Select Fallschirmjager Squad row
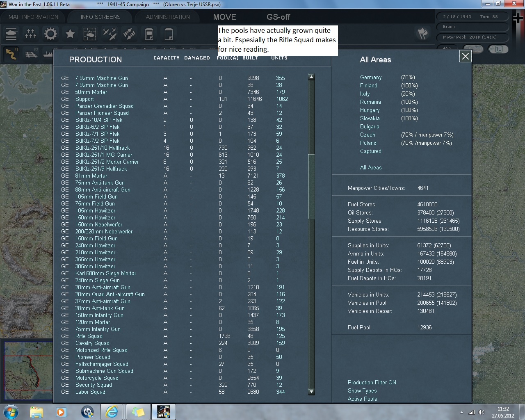525x420 pixels. [x=174, y=364]
